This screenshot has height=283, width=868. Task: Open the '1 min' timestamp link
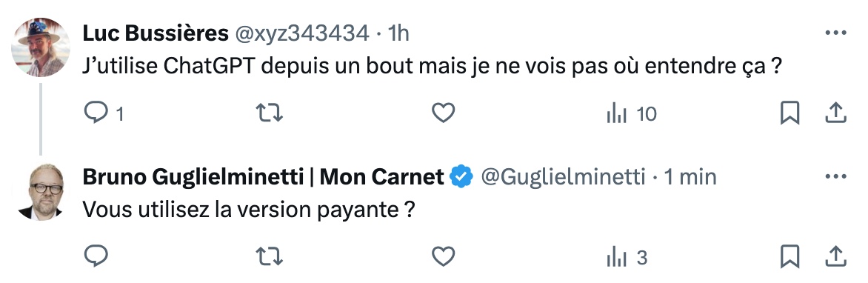click(690, 177)
